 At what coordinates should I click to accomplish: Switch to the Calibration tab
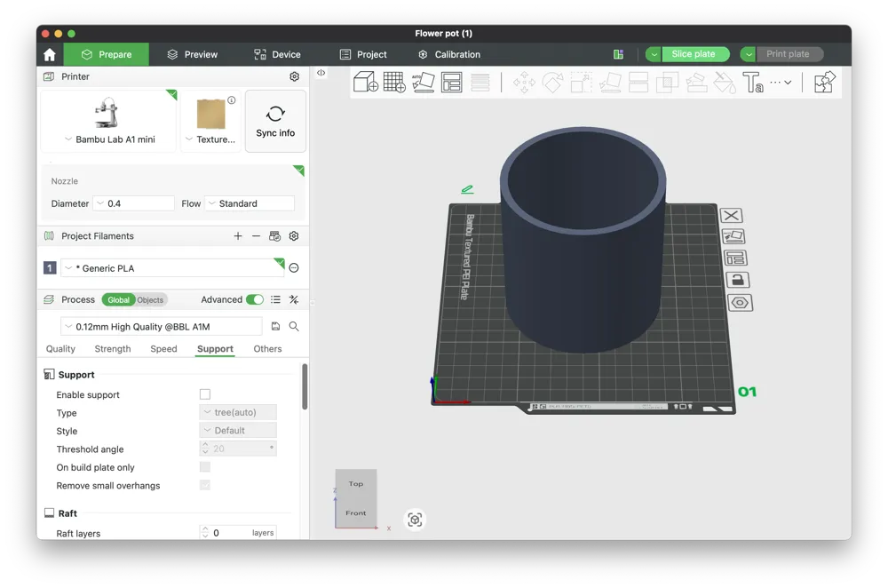pos(449,54)
